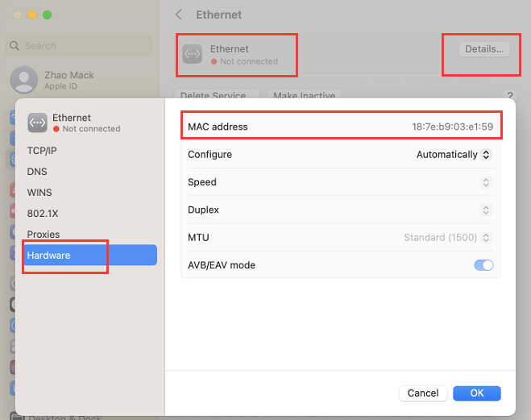This screenshot has height=420, width=531.
Task: Click the Ethernet service icon in header
Action: 192,54
